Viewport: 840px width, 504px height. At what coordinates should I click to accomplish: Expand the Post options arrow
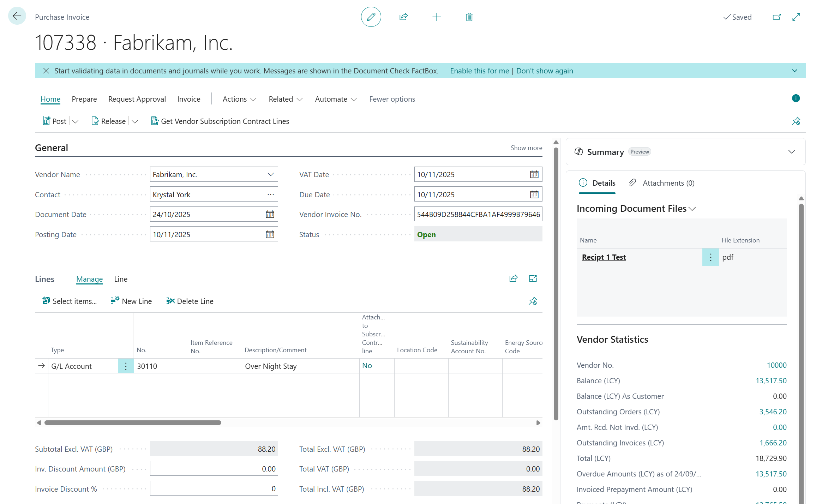[75, 121]
